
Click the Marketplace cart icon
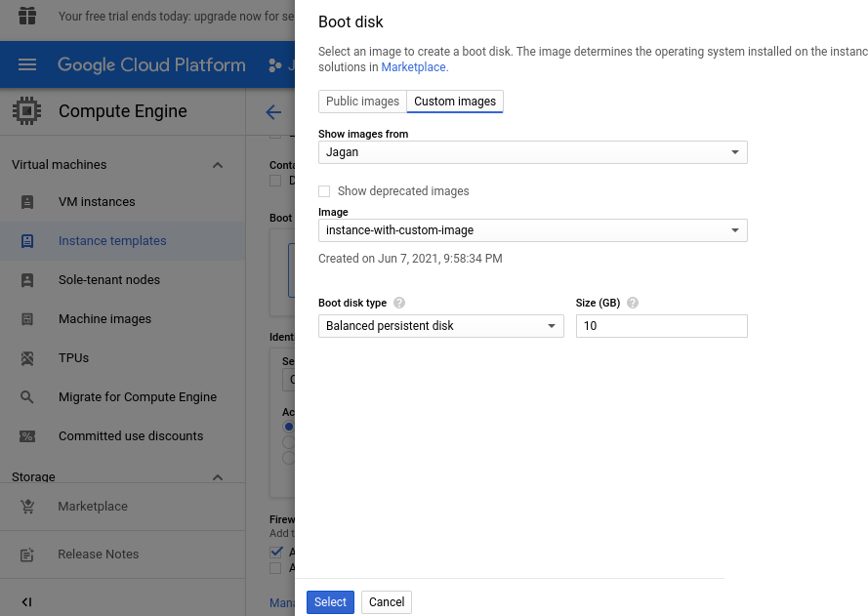[x=27, y=507]
